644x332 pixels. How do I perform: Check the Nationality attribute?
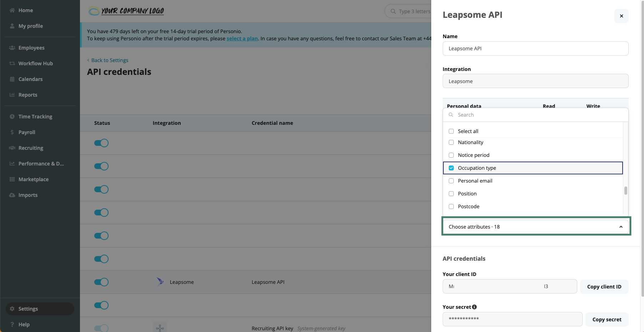click(451, 142)
